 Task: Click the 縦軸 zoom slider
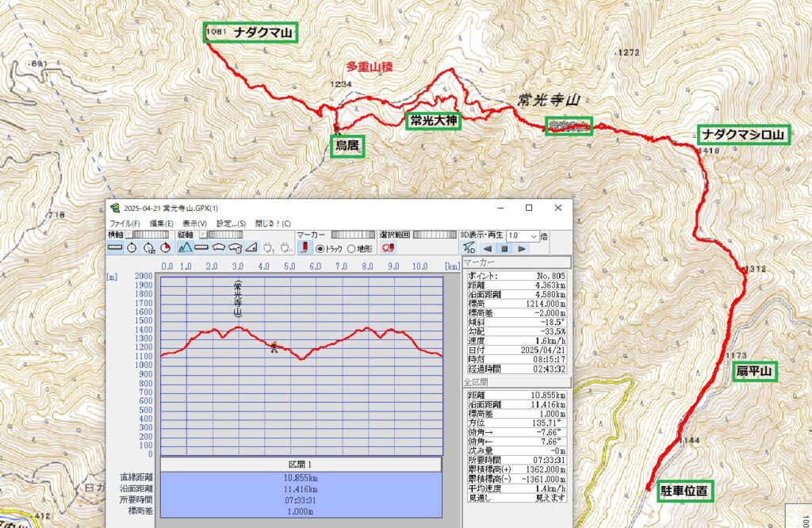click(x=224, y=235)
